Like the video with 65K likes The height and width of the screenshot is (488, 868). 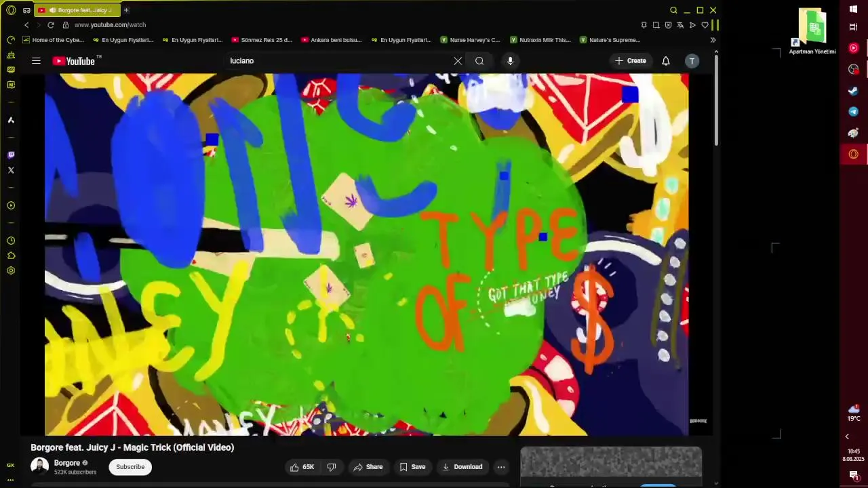(x=302, y=467)
